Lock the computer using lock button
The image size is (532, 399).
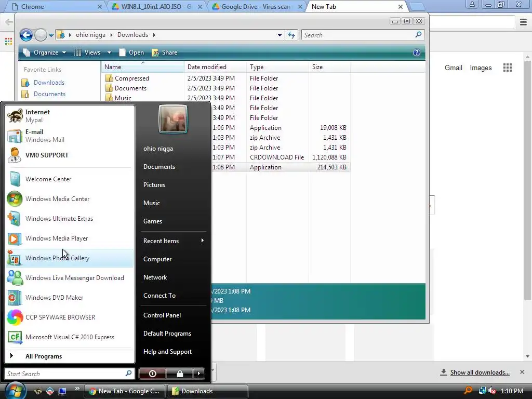(179, 374)
